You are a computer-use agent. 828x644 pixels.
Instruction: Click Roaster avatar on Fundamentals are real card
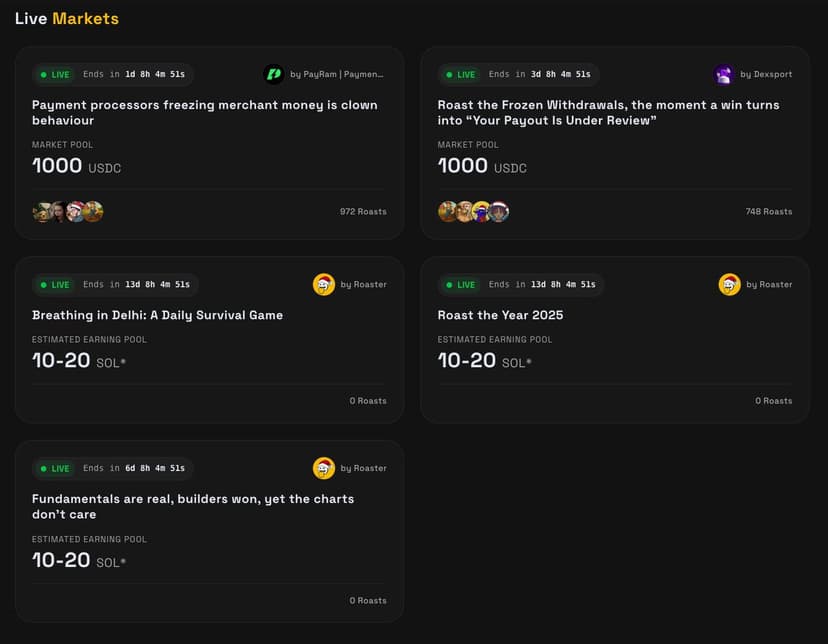pyautogui.click(x=323, y=468)
